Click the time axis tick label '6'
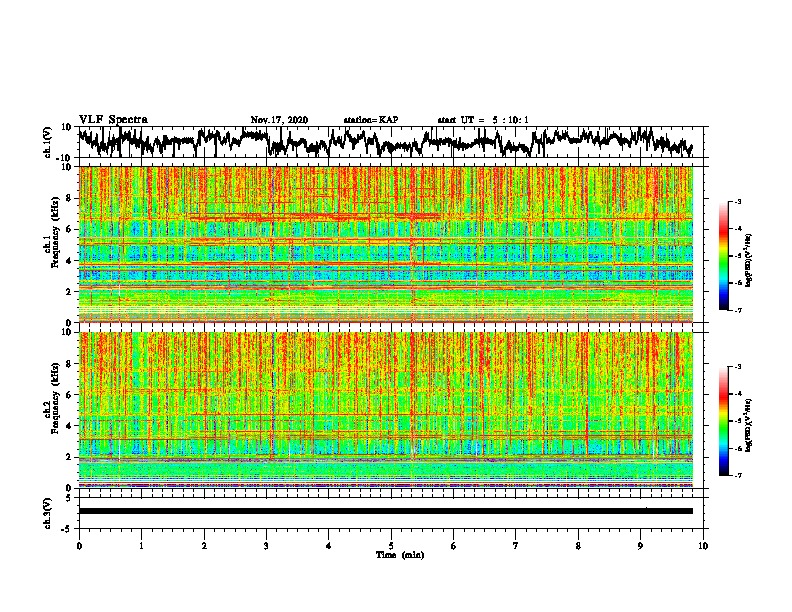The width and height of the screenshot is (792, 612). coord(454,546)
